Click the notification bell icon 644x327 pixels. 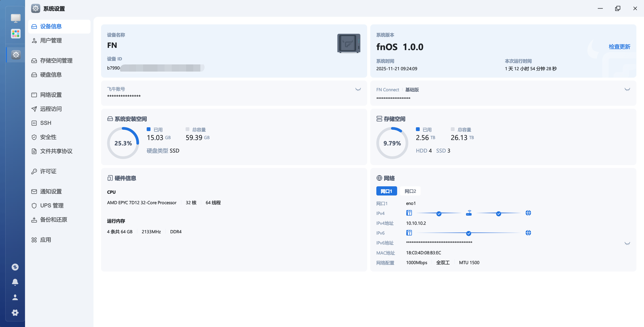pos(15,282)
